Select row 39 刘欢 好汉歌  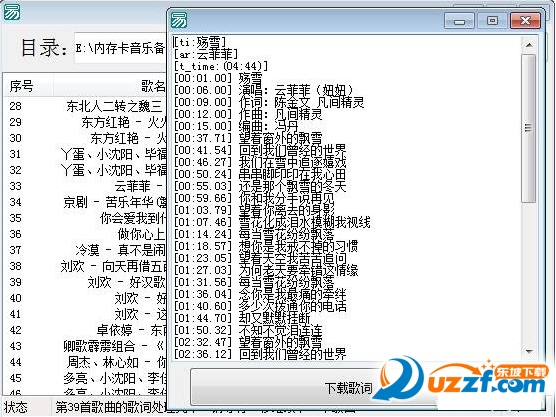tap(85, 282)
